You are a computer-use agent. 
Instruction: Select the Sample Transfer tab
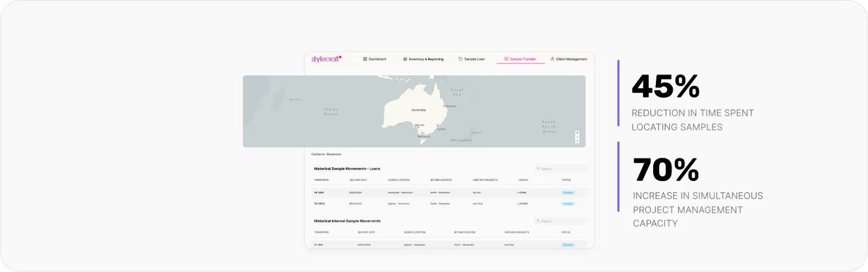[520, 59]
